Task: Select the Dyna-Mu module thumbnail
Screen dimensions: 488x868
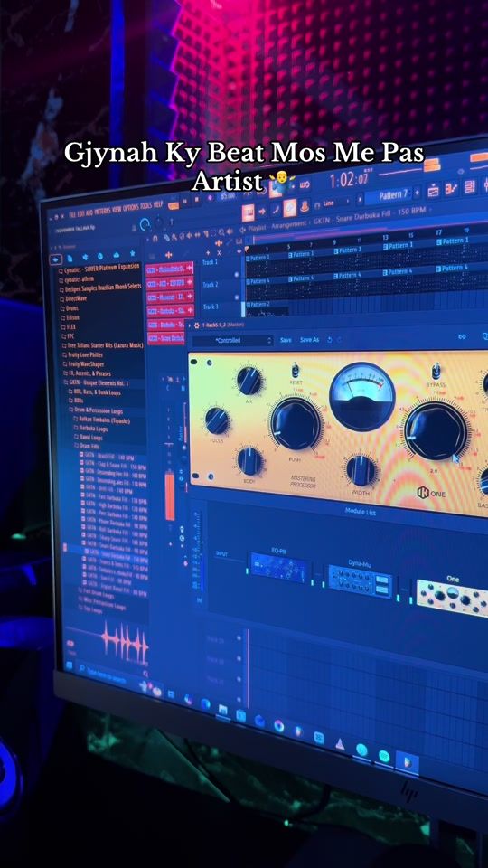Action: click(360, 581)
